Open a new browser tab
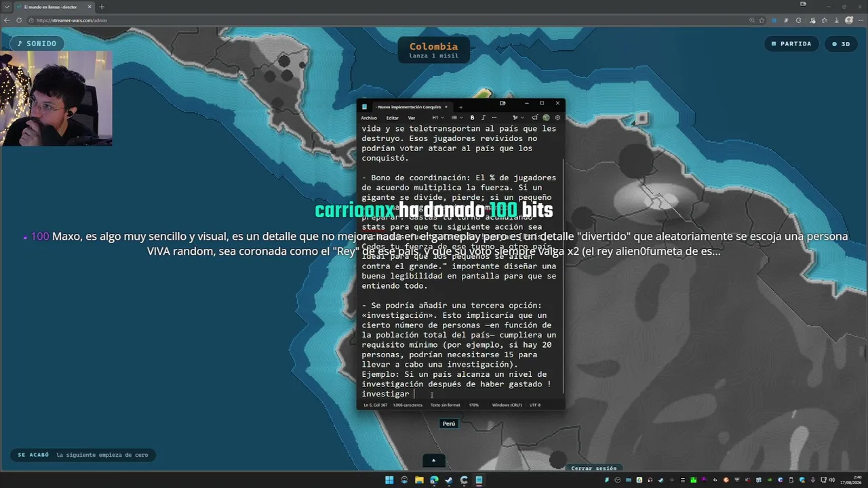 click(102, 7)
